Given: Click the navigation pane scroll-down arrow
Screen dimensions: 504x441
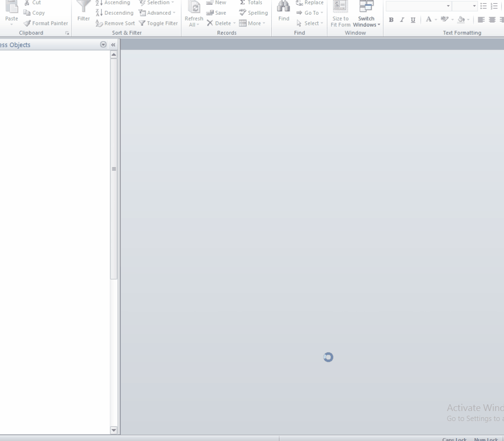Looking at the screenshot, I should pyautogui.click(x=113, y=430).
